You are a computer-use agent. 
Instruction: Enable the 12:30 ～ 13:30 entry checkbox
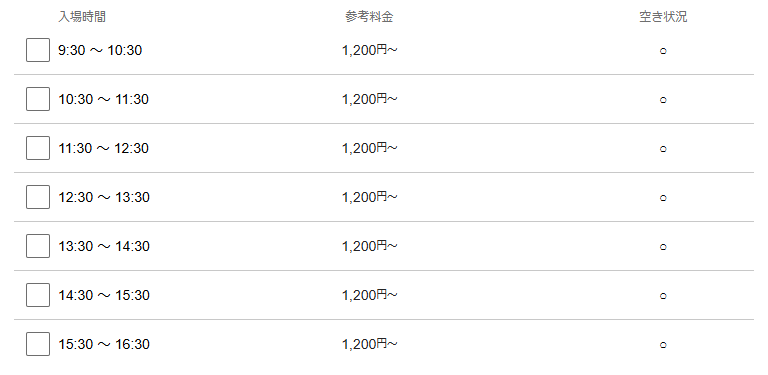point(38,197)
